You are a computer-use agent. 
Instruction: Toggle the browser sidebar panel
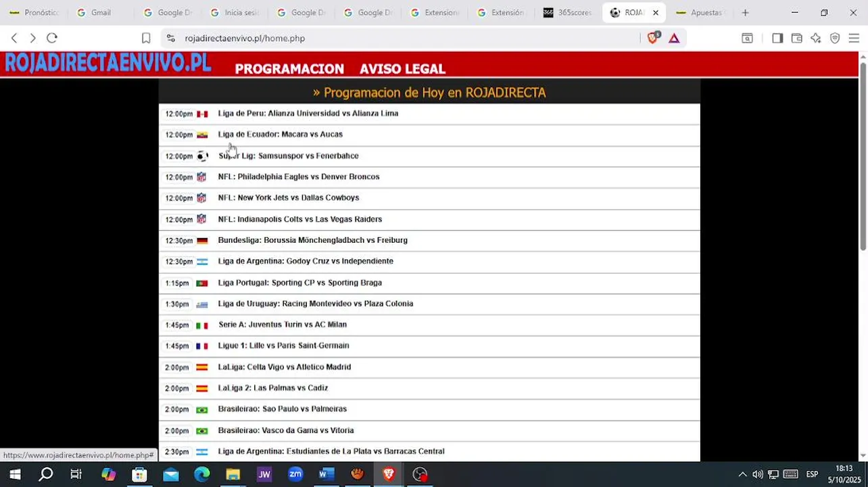click(x=777, y=39)
